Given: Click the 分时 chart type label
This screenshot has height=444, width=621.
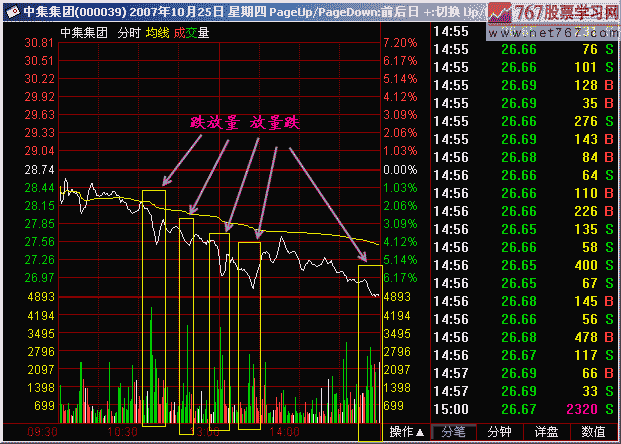Looking at the screenshot, I should point(129,33).
